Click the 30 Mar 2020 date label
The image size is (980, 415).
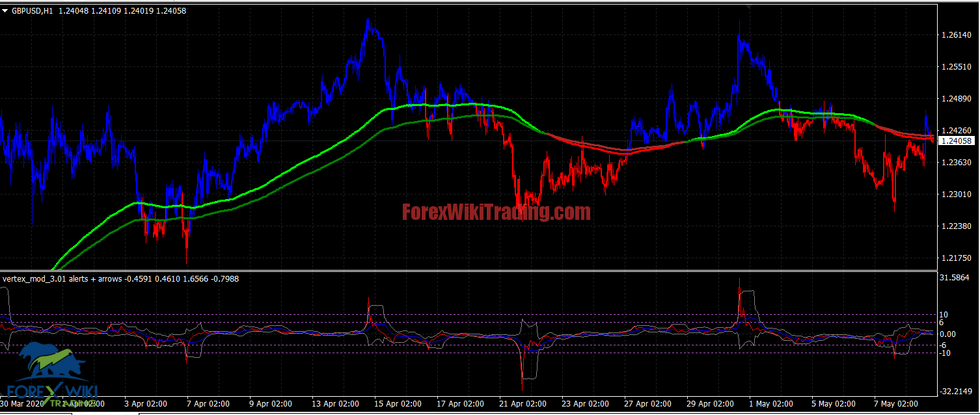23,404
